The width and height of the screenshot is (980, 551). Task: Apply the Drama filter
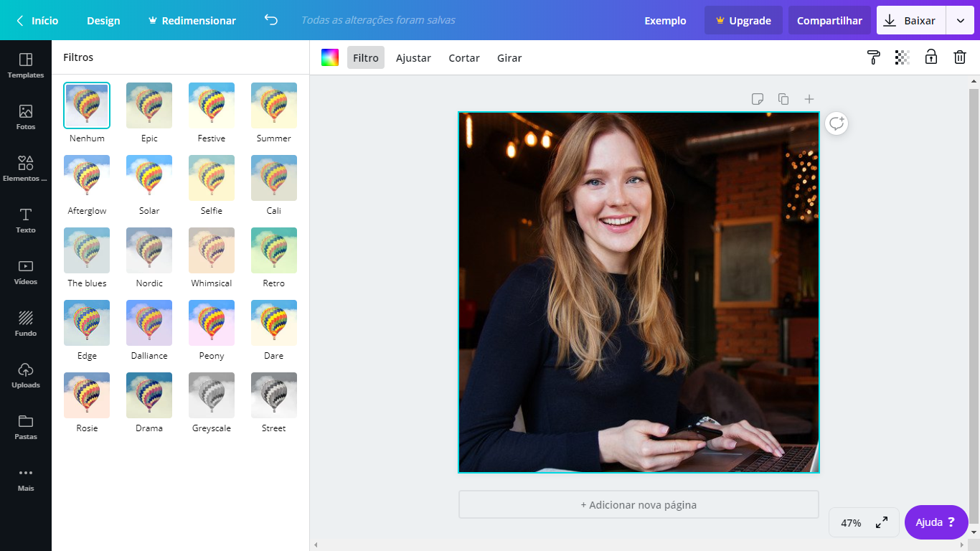click(x=149, y=395)
